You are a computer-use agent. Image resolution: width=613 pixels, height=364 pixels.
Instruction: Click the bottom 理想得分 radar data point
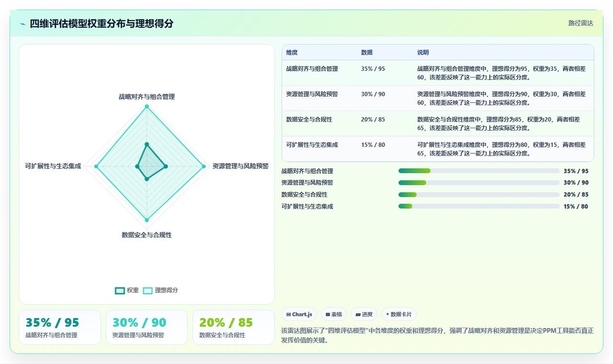(x=147, y=220)
